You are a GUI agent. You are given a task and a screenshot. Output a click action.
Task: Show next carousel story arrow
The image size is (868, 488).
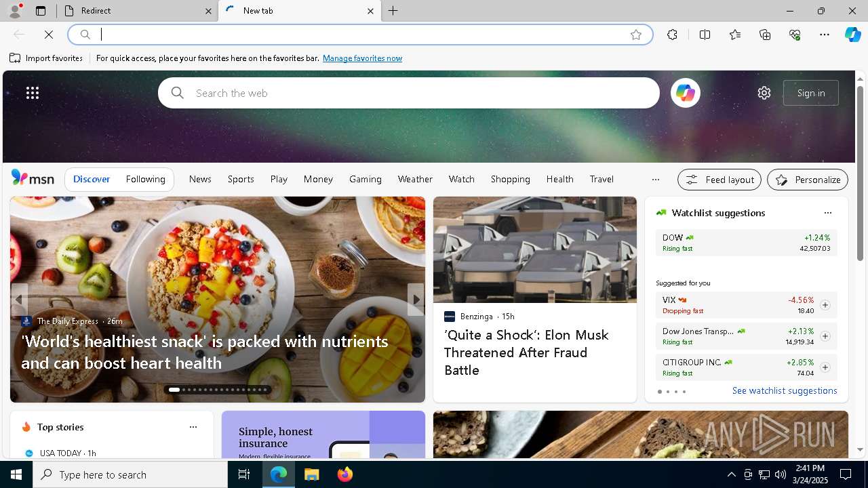coord(416,300)
